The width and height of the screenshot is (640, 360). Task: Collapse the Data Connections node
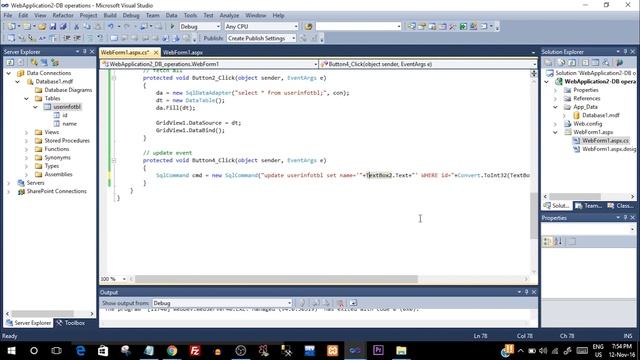click(9, 73)
